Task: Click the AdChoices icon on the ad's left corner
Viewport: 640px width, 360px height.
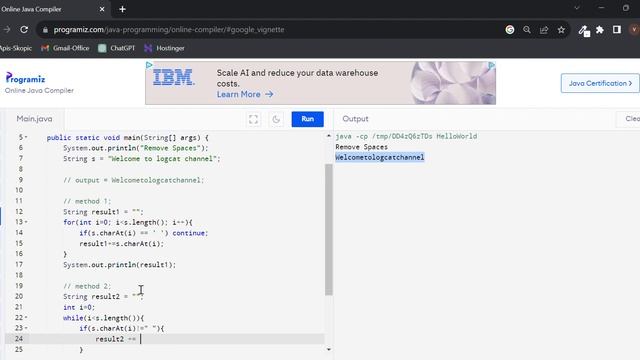Action: [x=149, y=65]
